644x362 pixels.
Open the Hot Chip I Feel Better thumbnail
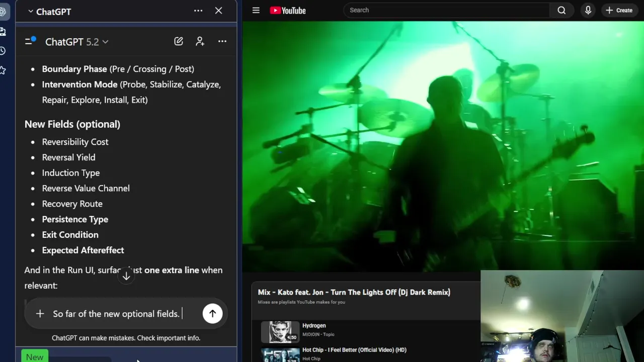pos(280,354)
